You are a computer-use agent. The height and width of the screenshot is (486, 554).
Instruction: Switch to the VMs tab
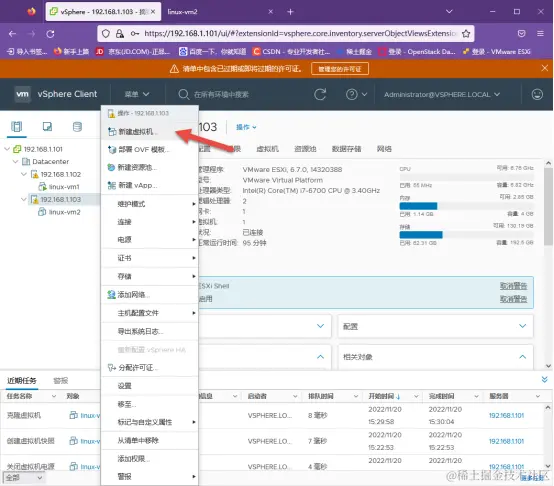[267, 149]
